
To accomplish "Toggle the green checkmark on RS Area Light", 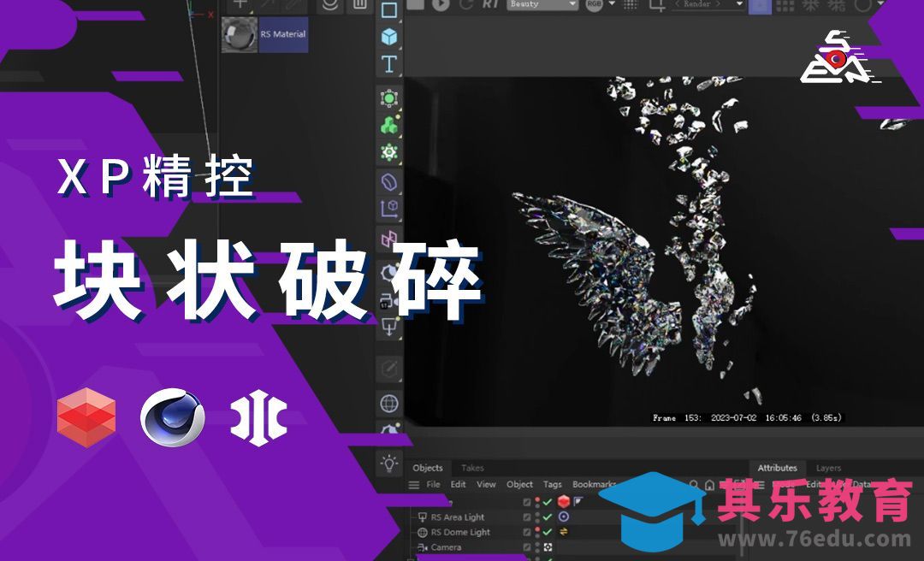I will (548, 517).
